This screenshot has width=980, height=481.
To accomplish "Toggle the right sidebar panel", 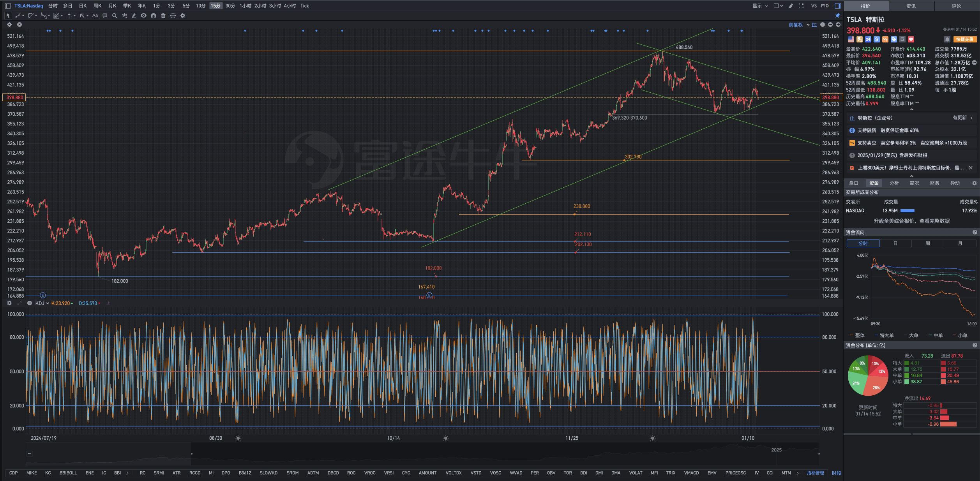I will pos(837,6).
